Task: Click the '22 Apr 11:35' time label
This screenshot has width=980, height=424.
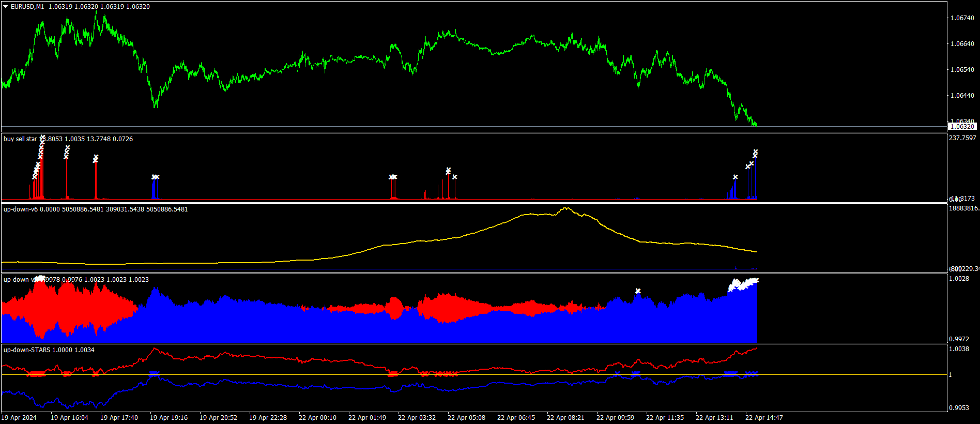Action: coord(665,418)
